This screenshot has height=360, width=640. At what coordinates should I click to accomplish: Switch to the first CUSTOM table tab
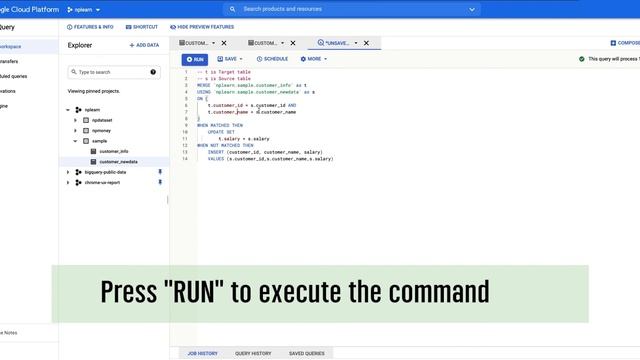[194, 43]
